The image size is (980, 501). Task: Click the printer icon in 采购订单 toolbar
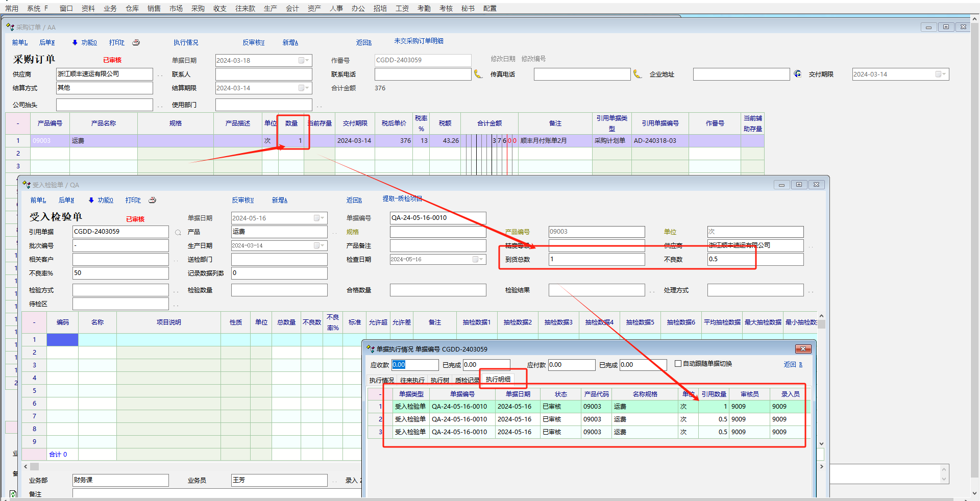(x=136, y=42)
